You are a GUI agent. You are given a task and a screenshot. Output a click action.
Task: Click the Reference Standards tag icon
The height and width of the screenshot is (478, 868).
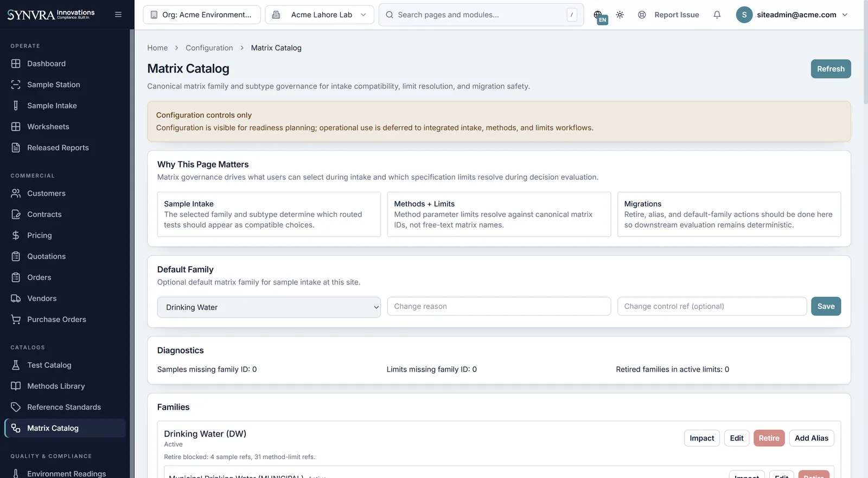16,407
